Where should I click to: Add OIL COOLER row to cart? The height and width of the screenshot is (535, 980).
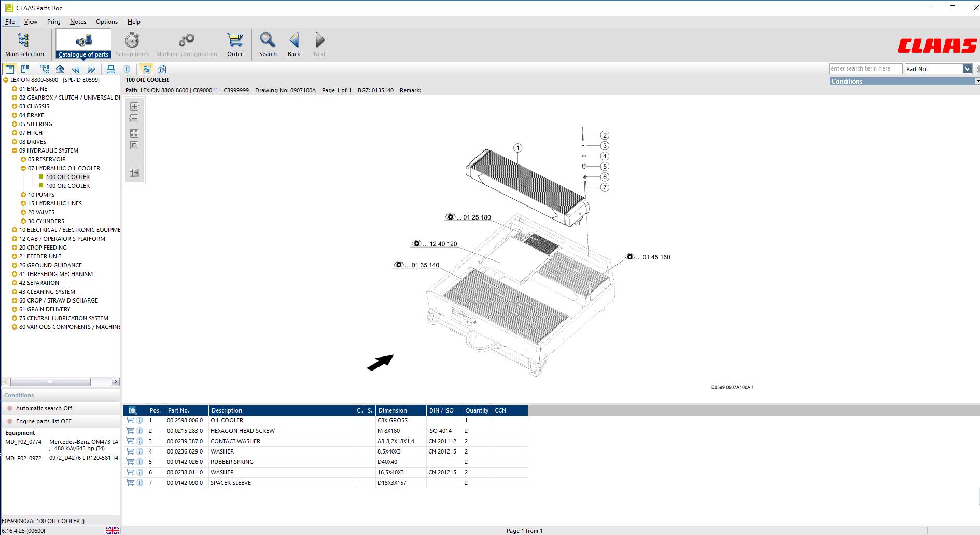130,420
